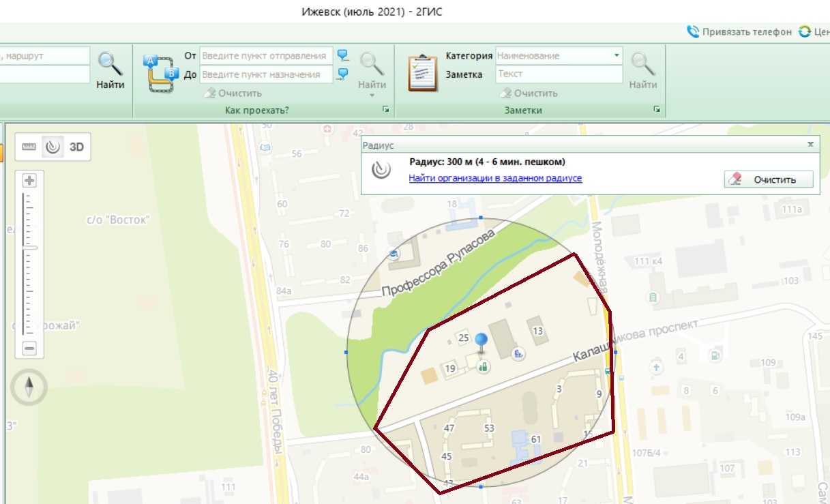Viewport: 830px width, 504px height.
Task: Zoom out with the minus button
Action: (29, 349)
